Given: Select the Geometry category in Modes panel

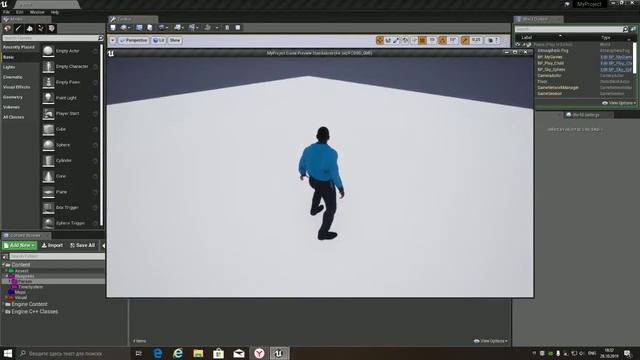Looking at the screenshot, I should [13, 97].
